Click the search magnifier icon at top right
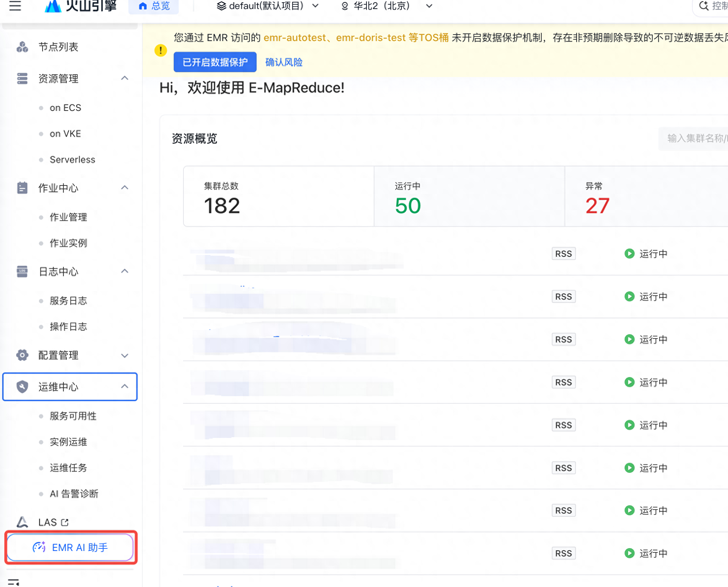Image resolution: width=728 pixels, height=587 pixels. tap(704, 6)
